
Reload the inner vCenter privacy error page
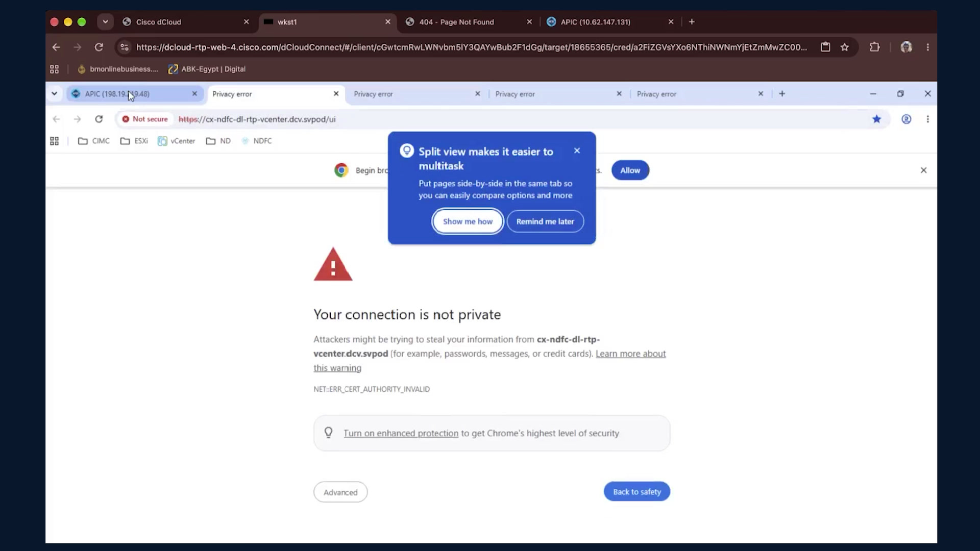click(x=99, y=119)
